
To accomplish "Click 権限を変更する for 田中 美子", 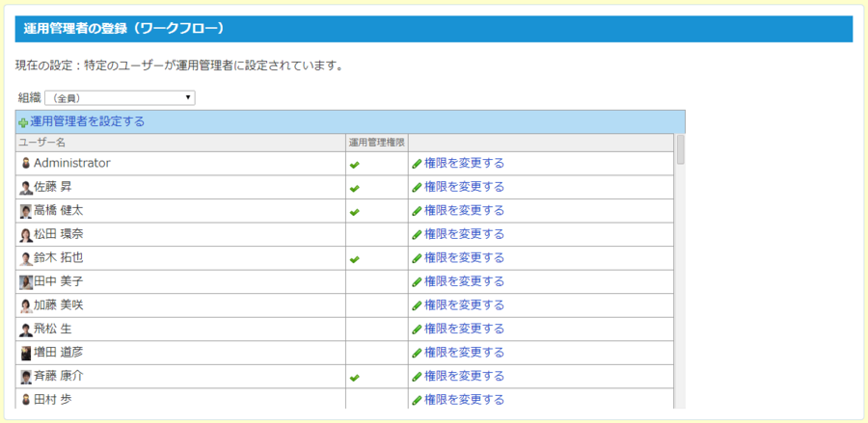I will click(x=464, y=281).
